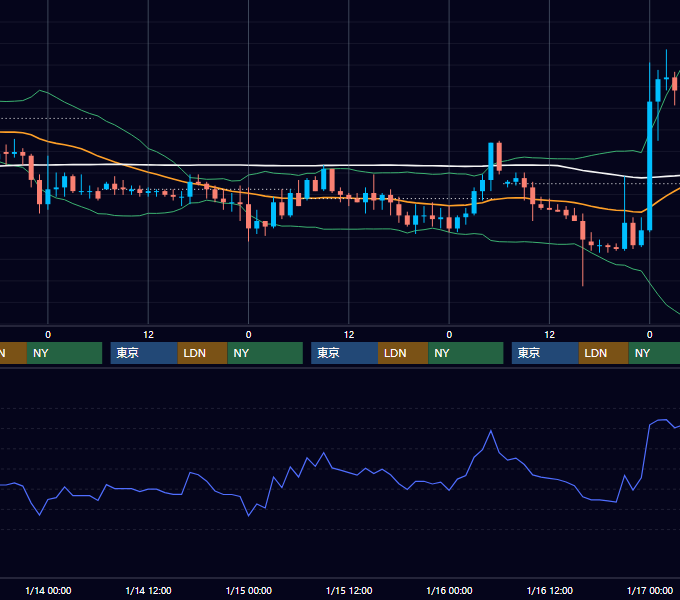Select the LDN session block on 1/14
680x600 pixels.
[x=203, y=353]
